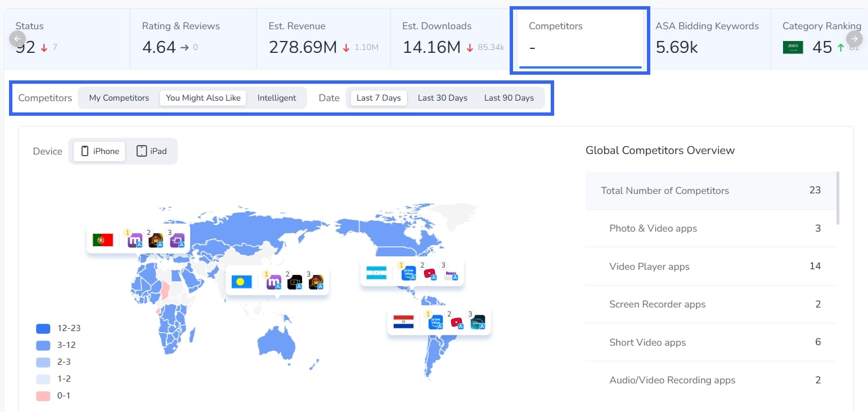
Task: Click the Saudi Arabia flag in Category Ranking
Action: tap(793, 48)
